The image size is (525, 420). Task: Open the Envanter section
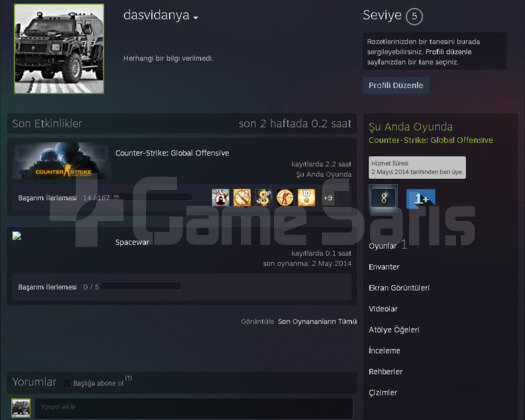[x=384, y=267]
